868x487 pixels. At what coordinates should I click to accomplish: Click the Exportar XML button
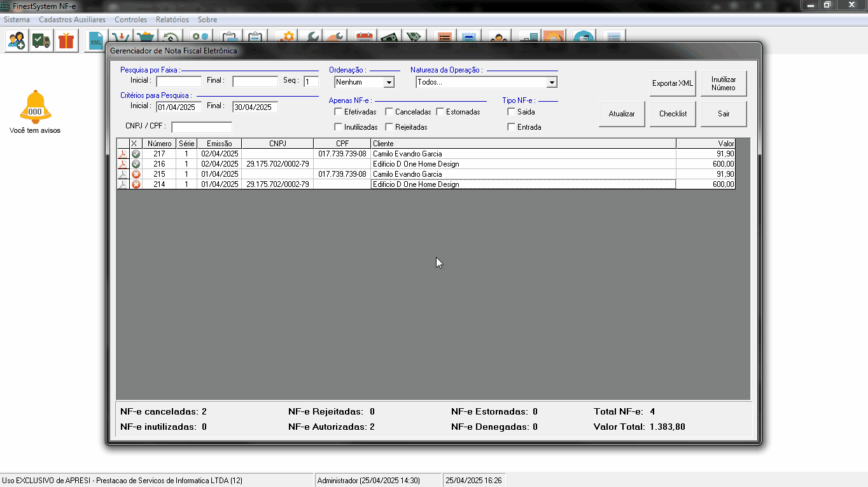pos(673,83)
